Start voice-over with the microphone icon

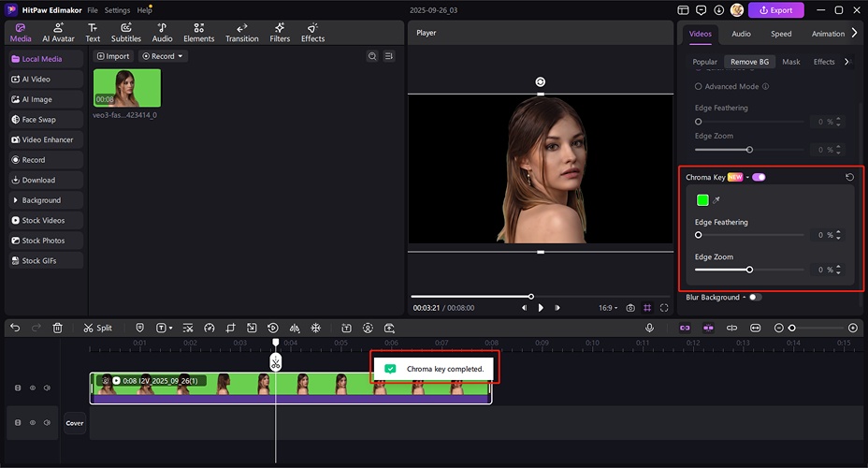pyautogui.click(x=649, y=328)
